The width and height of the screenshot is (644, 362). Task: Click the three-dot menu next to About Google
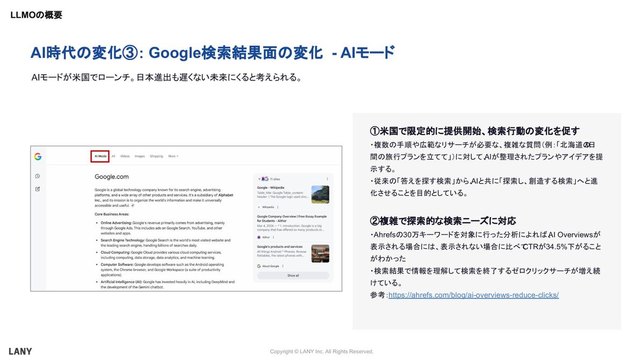(x=283, y=266)
